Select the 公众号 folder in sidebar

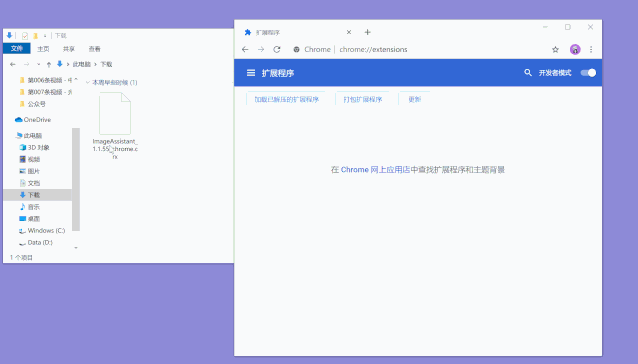click(x=33, y=104)
